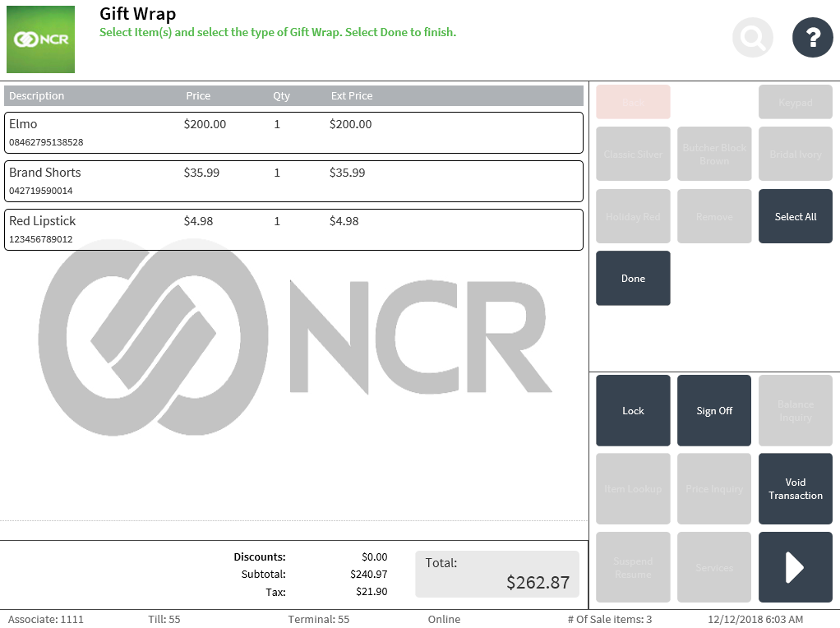Open help via question mark icon
Screen dimensions: 840x628
(x=813, y=38)
